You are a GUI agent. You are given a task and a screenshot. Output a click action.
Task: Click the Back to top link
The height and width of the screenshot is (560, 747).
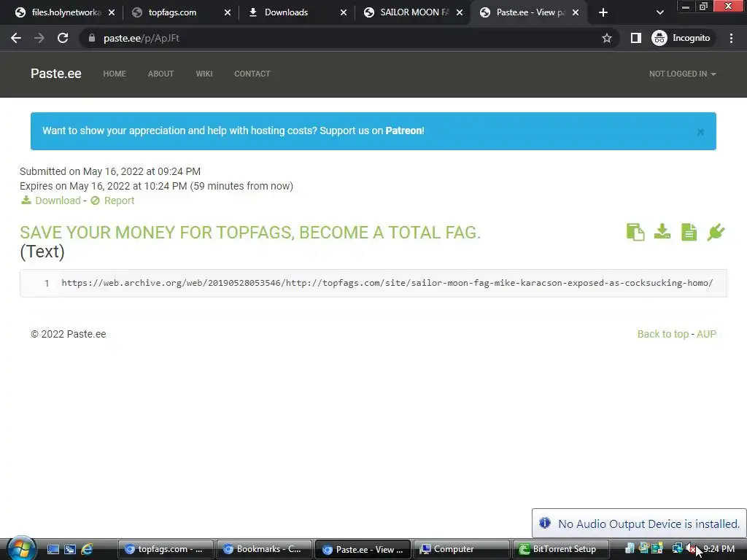click(662, 334)
